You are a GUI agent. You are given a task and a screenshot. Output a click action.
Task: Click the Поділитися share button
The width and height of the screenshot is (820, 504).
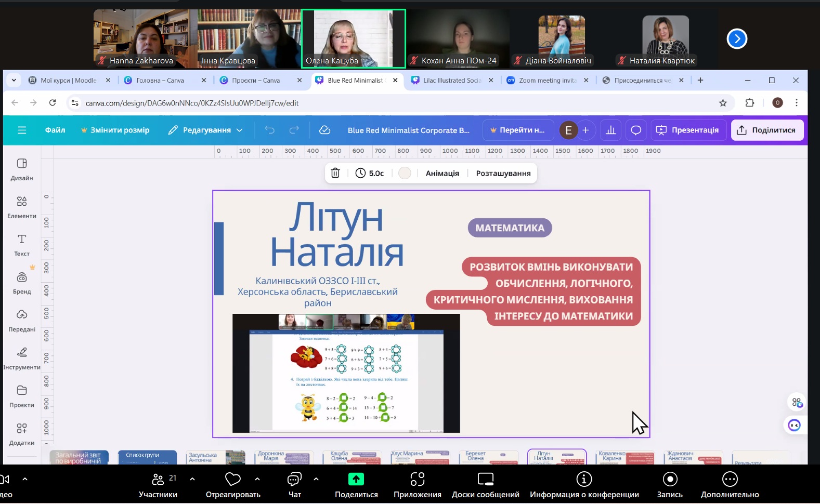click(767, 130)
